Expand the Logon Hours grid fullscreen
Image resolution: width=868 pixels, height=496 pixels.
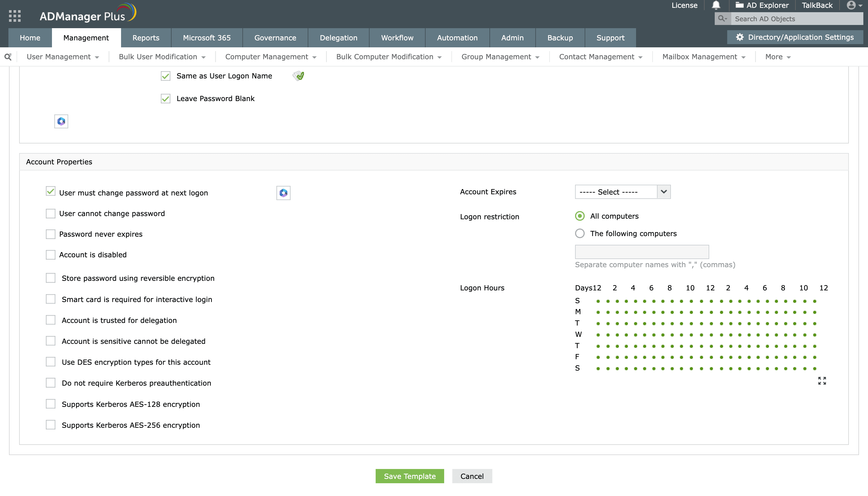pos(822,380)
